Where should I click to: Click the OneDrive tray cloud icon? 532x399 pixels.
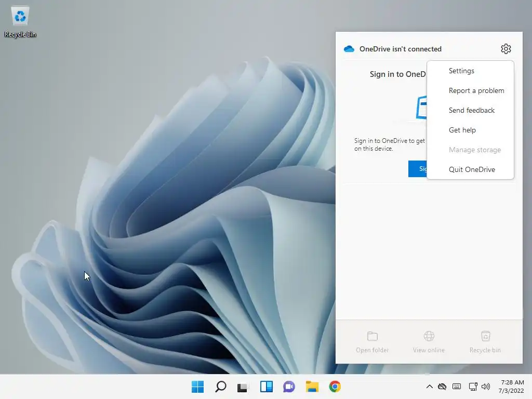click(442, 387)
